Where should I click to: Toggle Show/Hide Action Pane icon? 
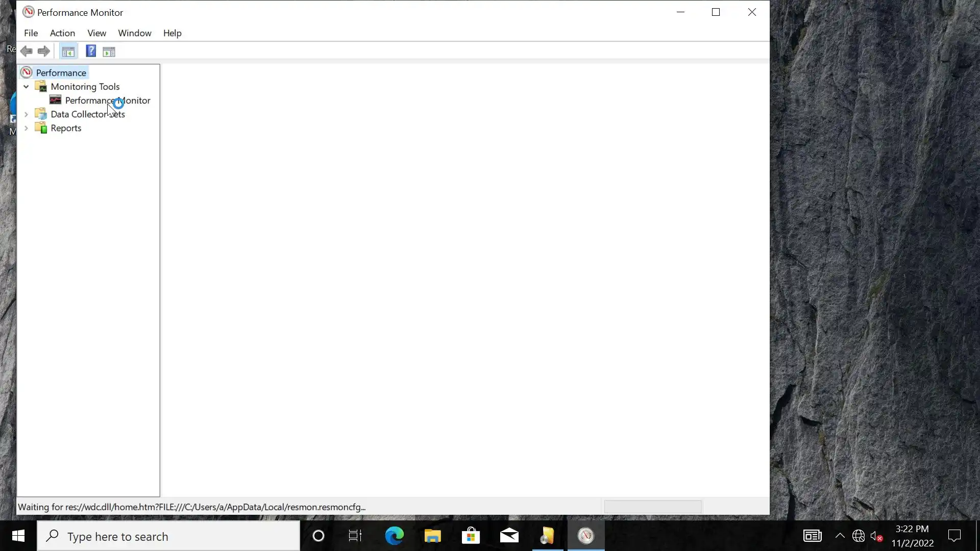tap(109, 52)
